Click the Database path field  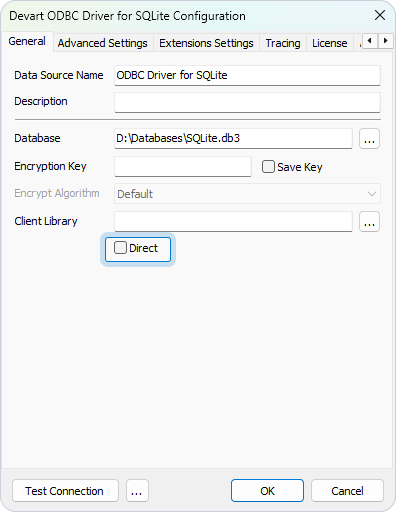(233, 138)
